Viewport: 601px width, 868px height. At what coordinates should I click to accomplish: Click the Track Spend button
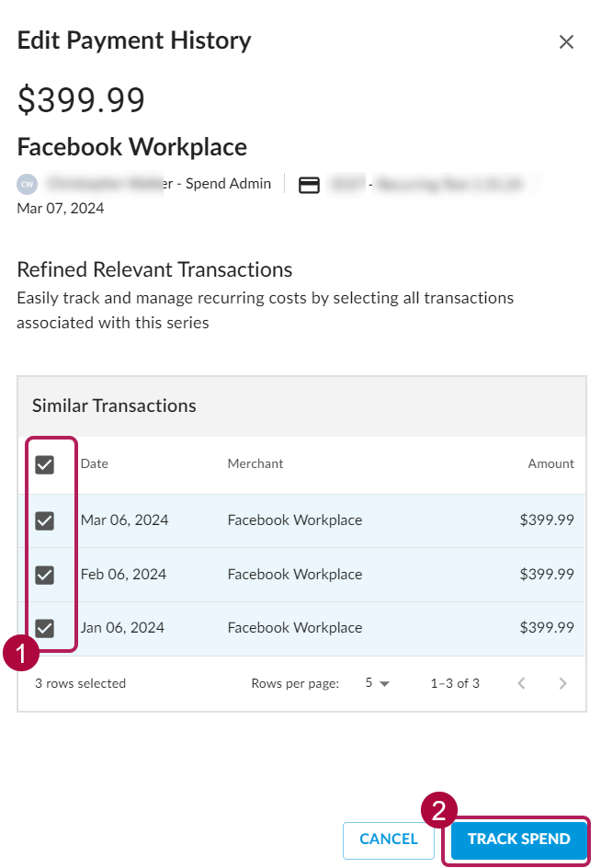coord(518,839)
